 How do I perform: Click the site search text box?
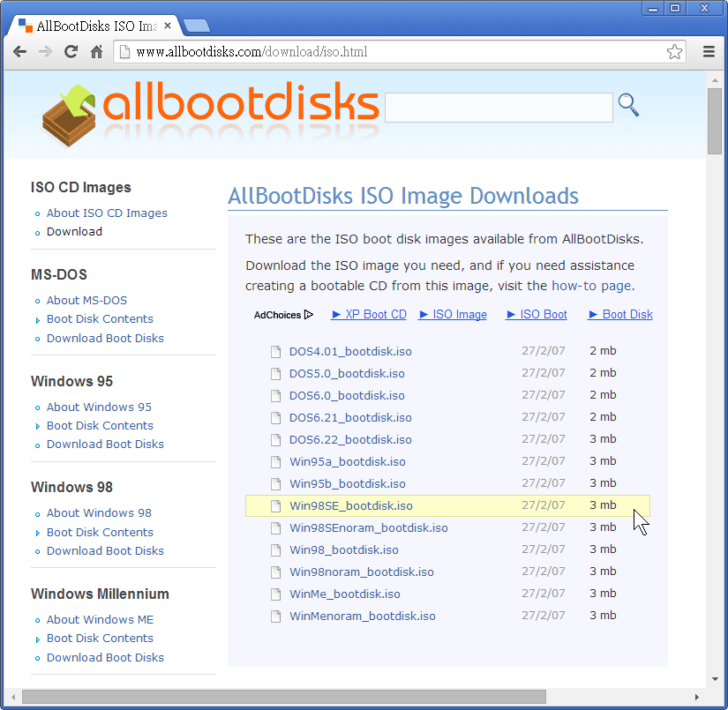(x=499, y=108)
